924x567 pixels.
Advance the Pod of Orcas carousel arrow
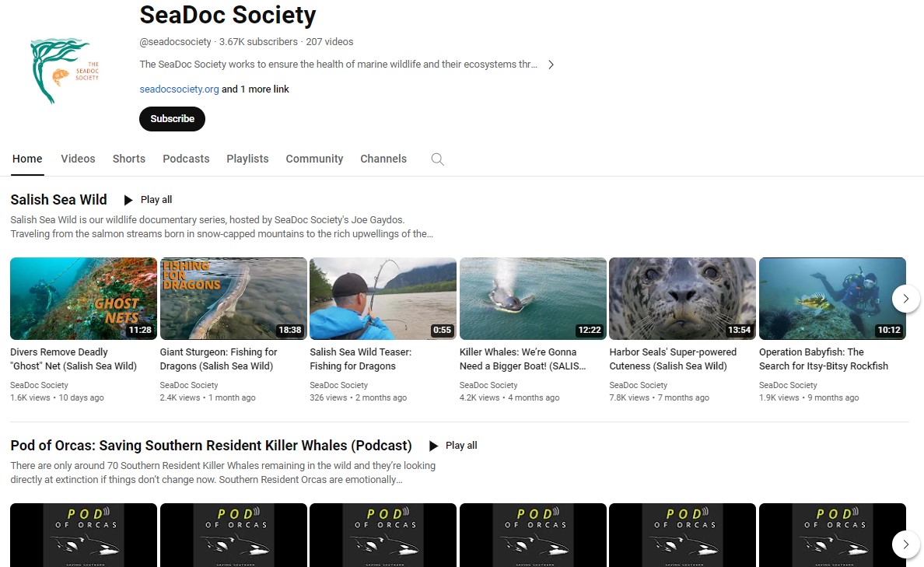905,544
